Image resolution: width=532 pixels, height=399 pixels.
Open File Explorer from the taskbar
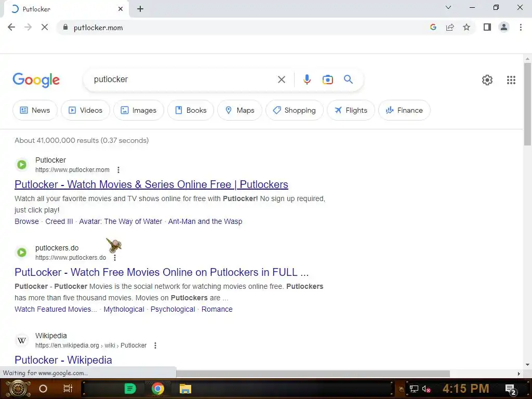point(185,389)
